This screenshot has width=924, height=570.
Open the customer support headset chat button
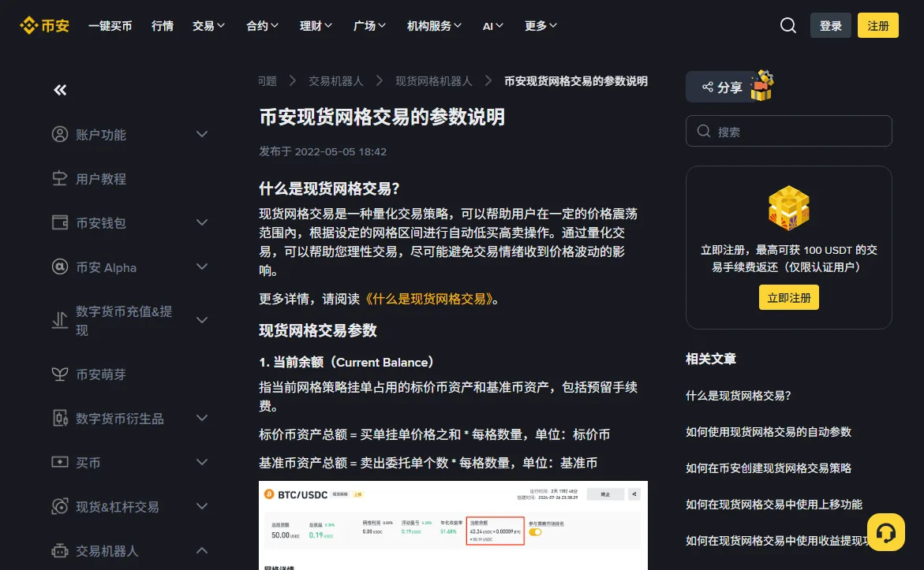tap(885, 532)
